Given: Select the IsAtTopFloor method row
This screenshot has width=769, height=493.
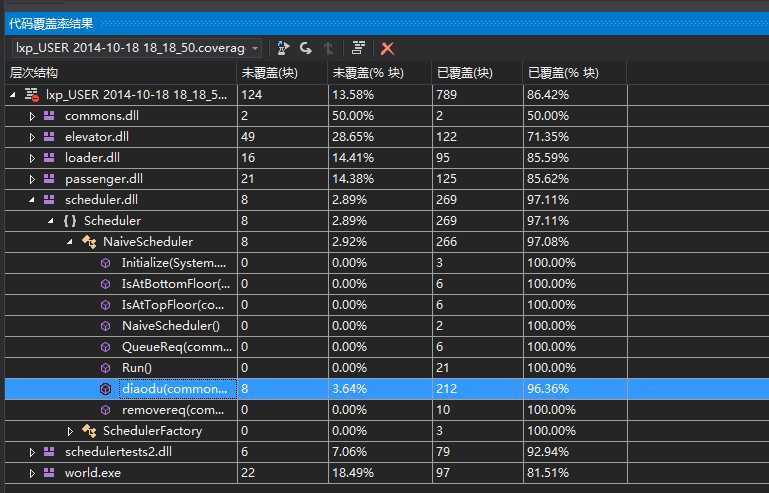Looking at the screenshot, I should point(387,305).
